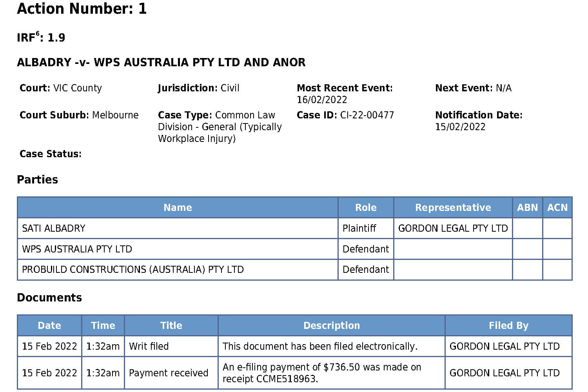The height and width of the screenshot is (392, 588).
Task: Click the Name column header in Parties
Action: [178, 207]
